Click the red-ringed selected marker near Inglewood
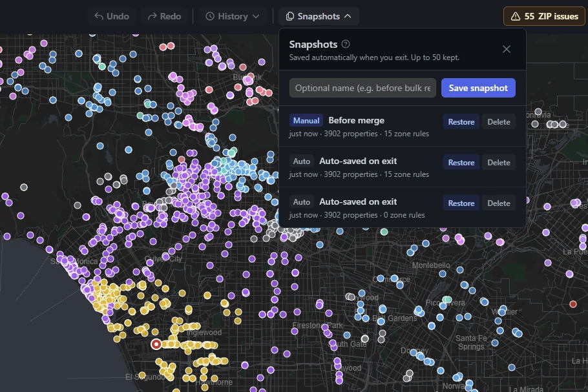This screenshot has height=392, width=588. 156,344
